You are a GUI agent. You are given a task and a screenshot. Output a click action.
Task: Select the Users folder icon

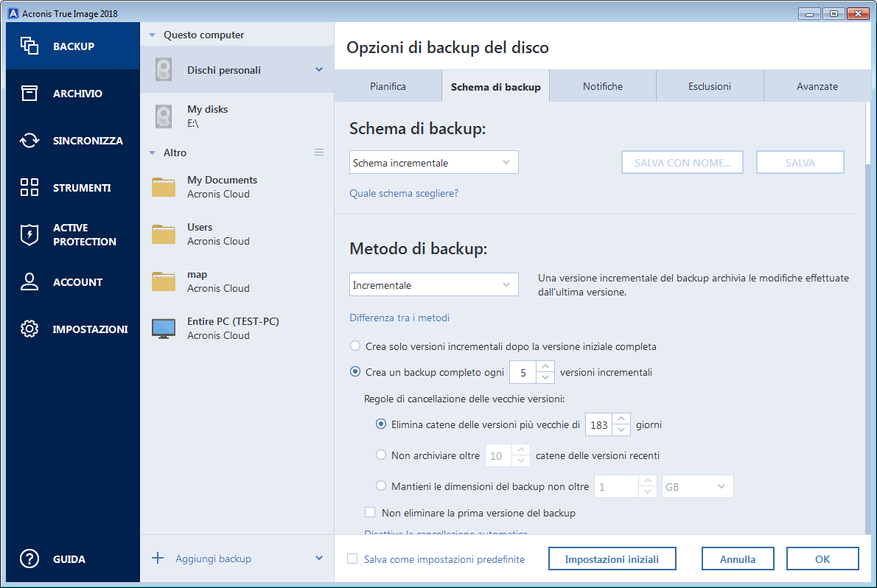click(164, 234)
